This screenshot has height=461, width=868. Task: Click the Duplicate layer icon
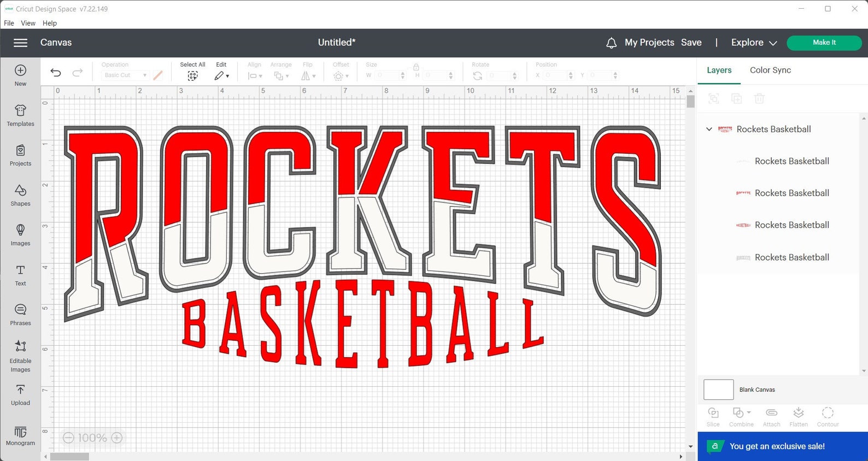pos(736,98)
